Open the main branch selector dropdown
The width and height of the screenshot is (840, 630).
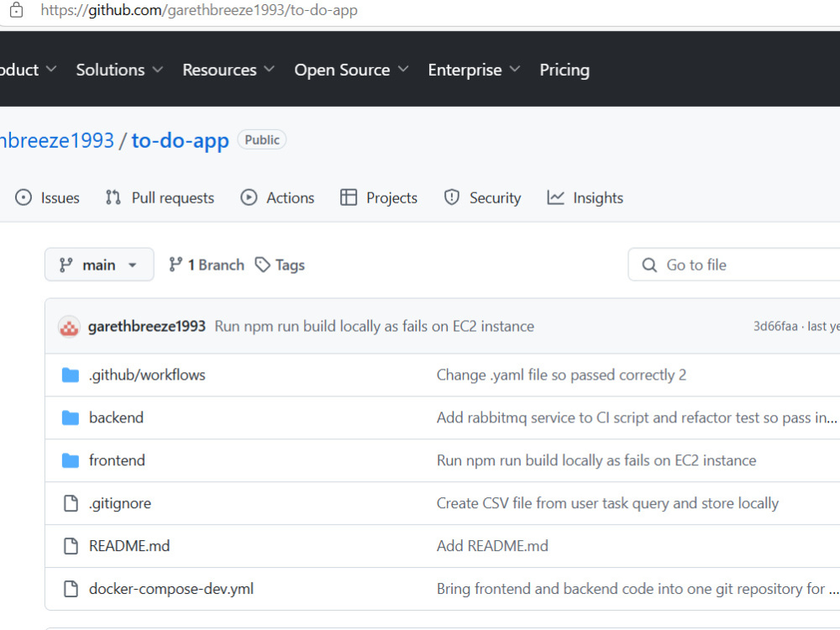click(99, 265)
